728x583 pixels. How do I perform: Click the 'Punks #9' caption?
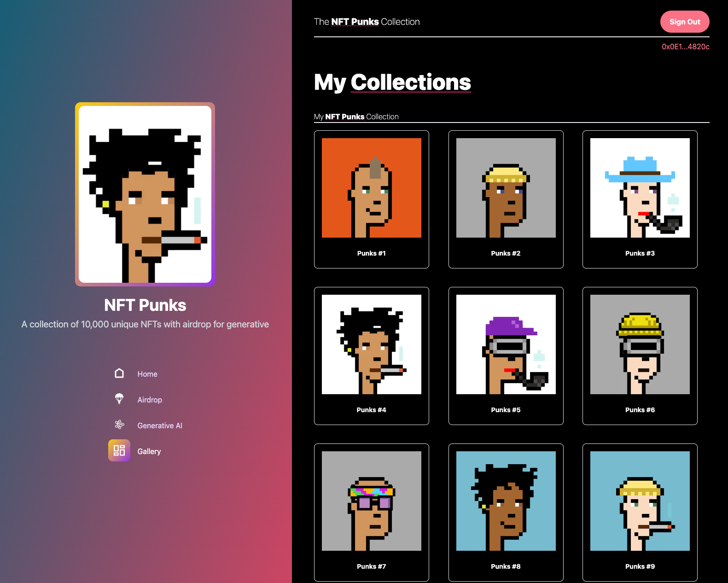click(x=640, y=566)
